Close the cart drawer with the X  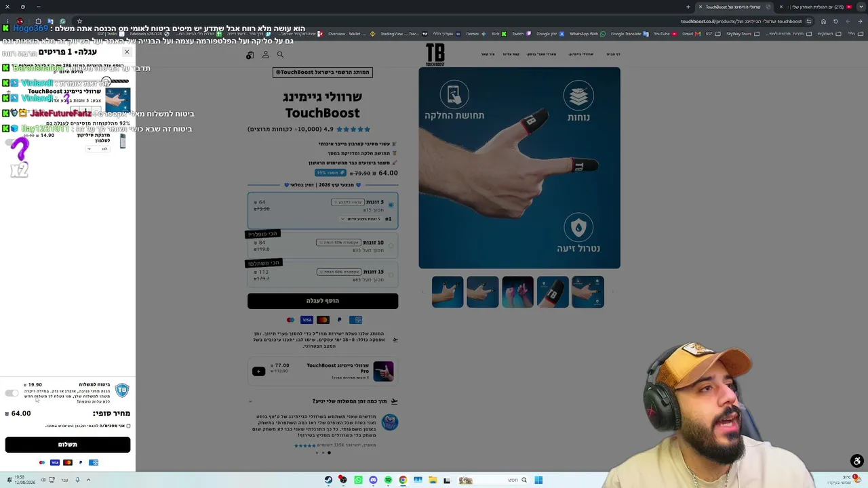click(x=127, y=52)
